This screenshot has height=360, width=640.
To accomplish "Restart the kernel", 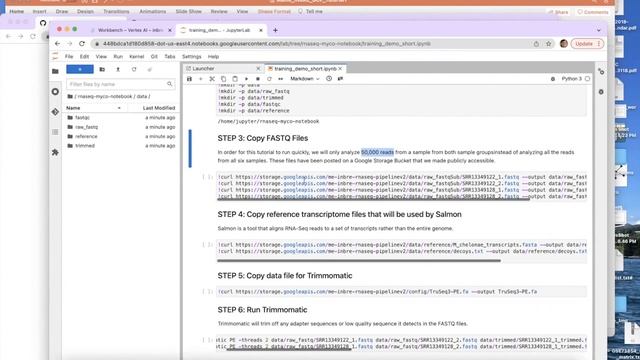I will [x=269, y=79].
